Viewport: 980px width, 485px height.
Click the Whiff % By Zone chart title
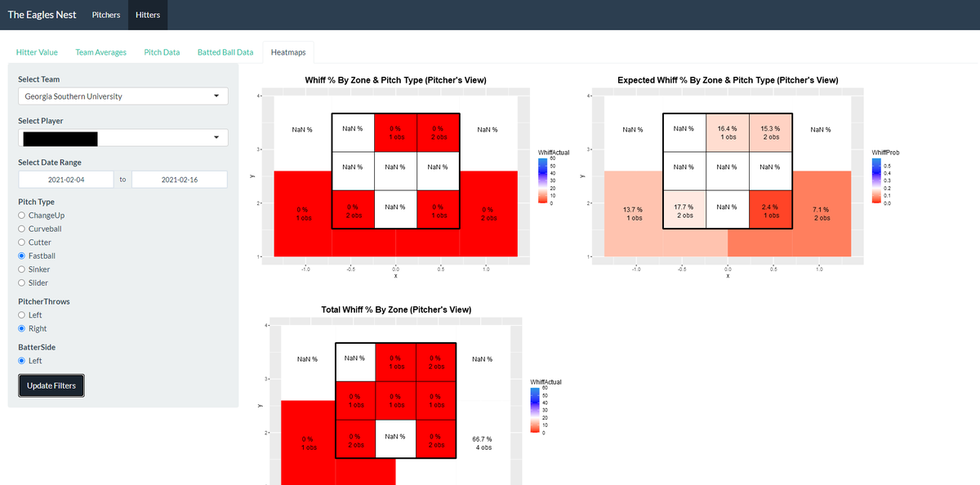click(395, 80)
